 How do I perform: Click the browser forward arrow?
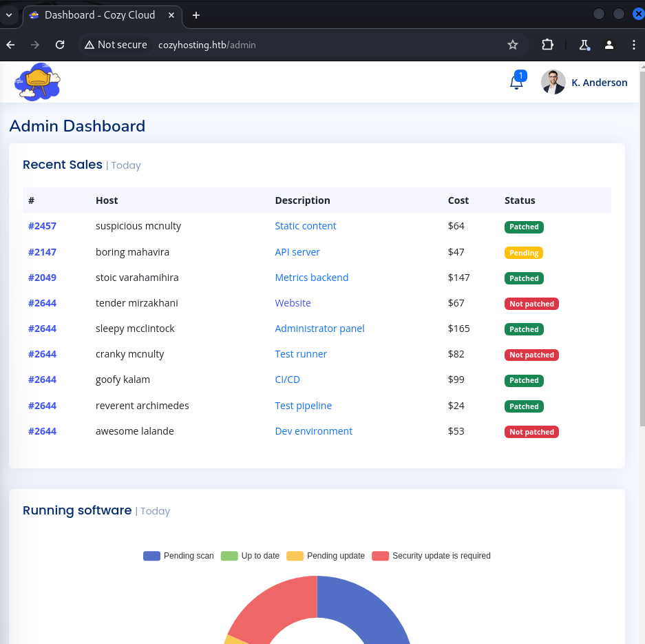click(35, 45)
